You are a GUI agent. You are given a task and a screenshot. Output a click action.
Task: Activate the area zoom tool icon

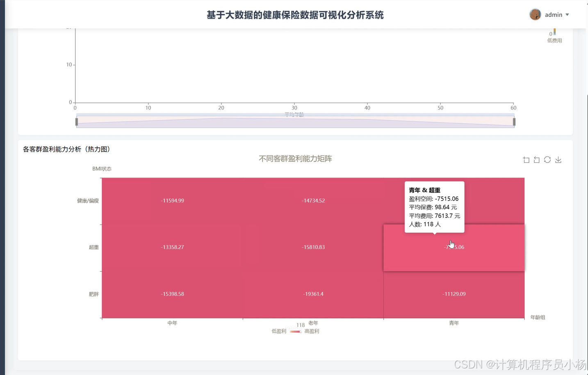(526, 160)
